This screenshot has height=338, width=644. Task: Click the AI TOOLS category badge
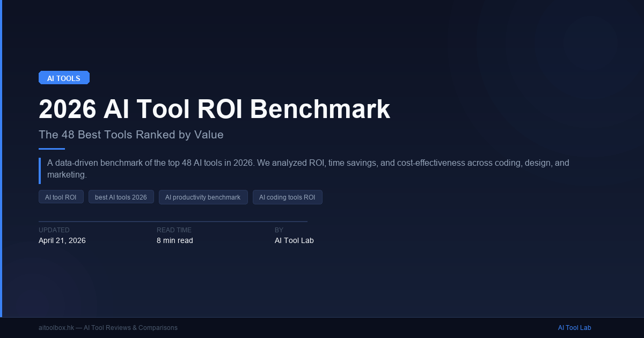(x=64, y=78)
